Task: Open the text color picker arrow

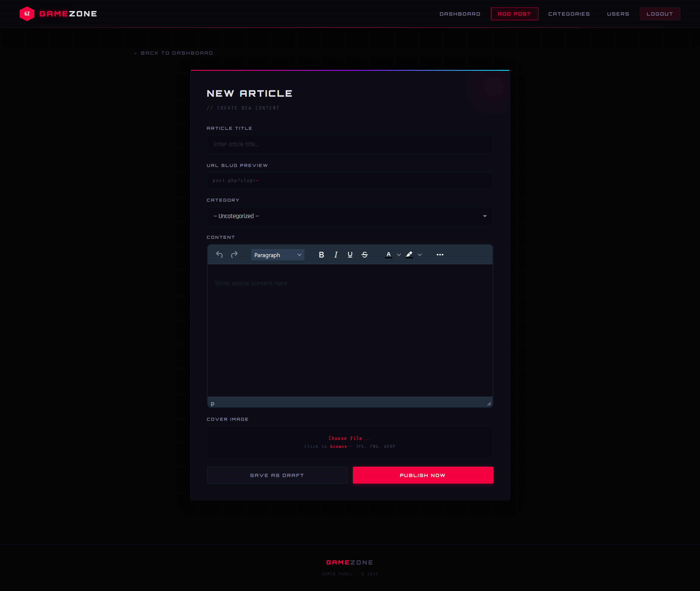Action: click(399, 255)
